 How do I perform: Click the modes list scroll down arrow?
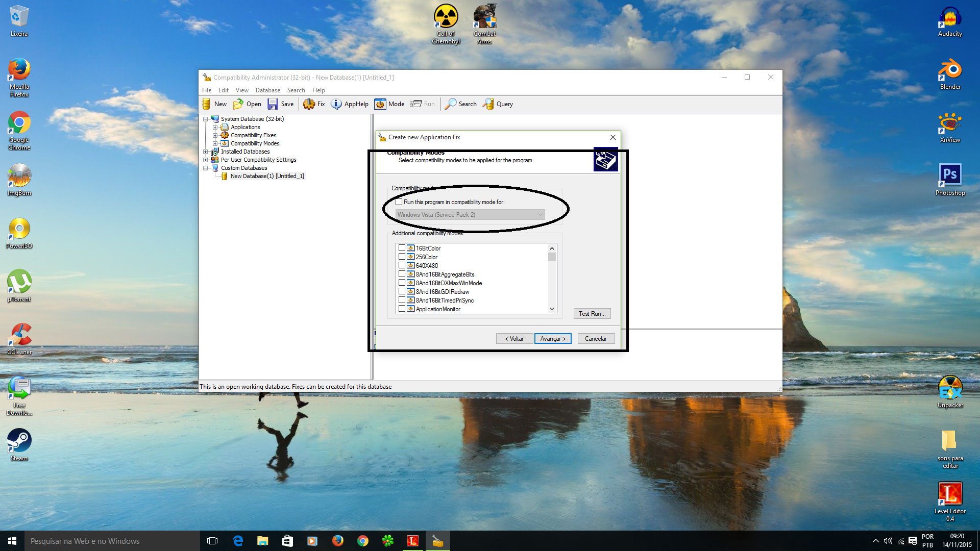pyautogui.click(x=552, y=309)
